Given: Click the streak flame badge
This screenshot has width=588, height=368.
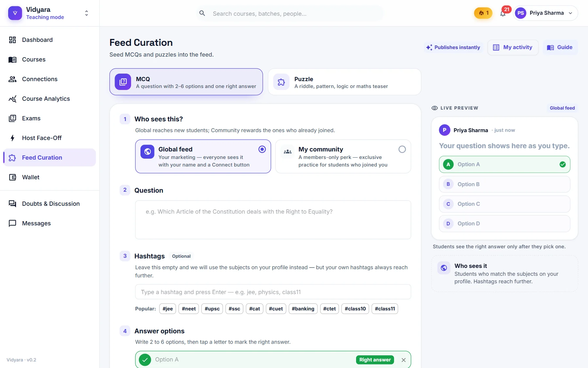Looking at the screenshot, I should [x=483, y=13].
